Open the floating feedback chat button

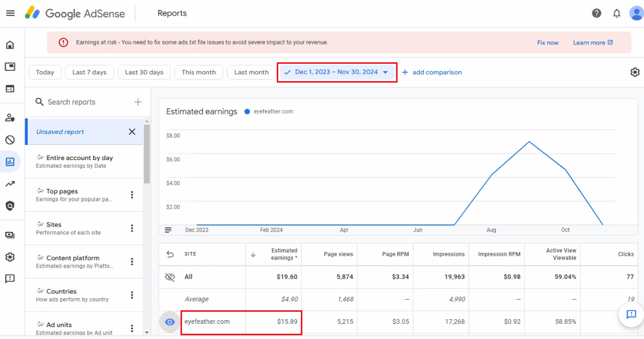pyautogui.click(x=631, y=314)
